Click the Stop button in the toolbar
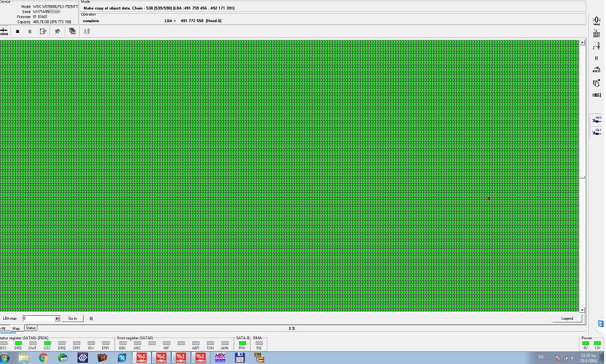Viewport: 606px width, 364px height. click(18, 31)
